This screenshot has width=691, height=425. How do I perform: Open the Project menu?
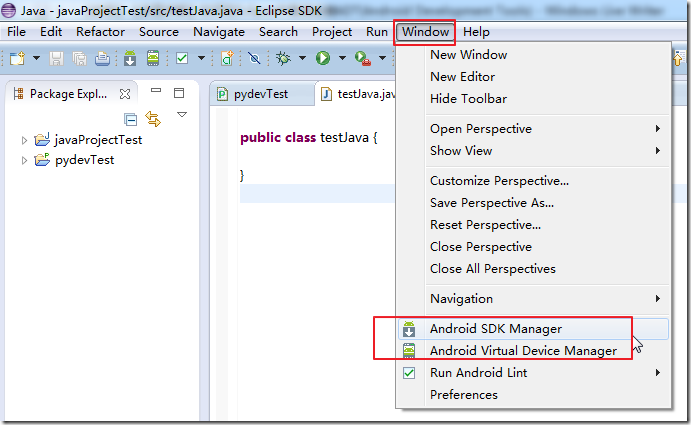click(332, 32)
